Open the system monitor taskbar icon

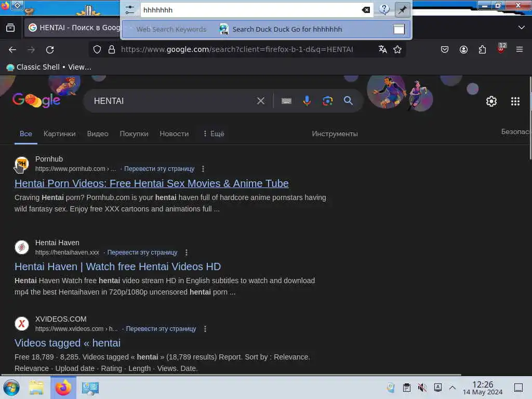90,388
